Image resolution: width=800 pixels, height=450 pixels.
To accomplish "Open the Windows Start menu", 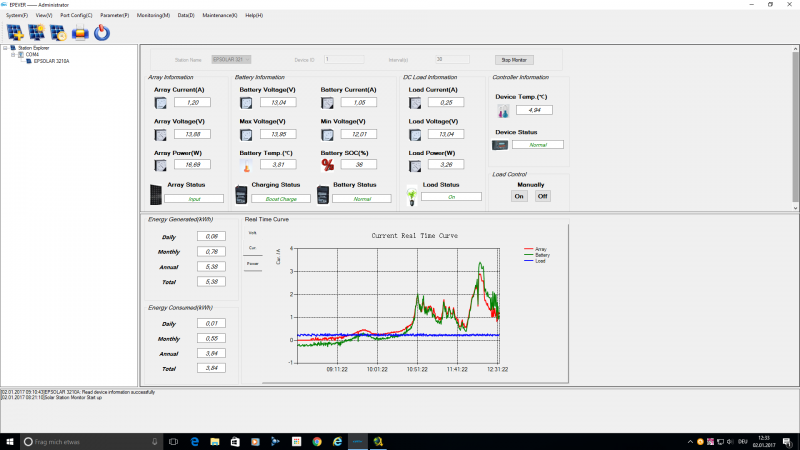I will [x=10, y=442].
